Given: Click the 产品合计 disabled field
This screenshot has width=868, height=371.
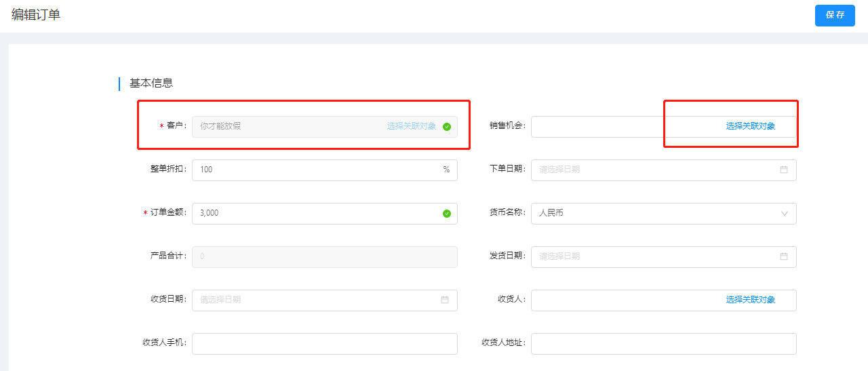Looking at the screenshot, I should pyautogui.click(x=325, y=257).
